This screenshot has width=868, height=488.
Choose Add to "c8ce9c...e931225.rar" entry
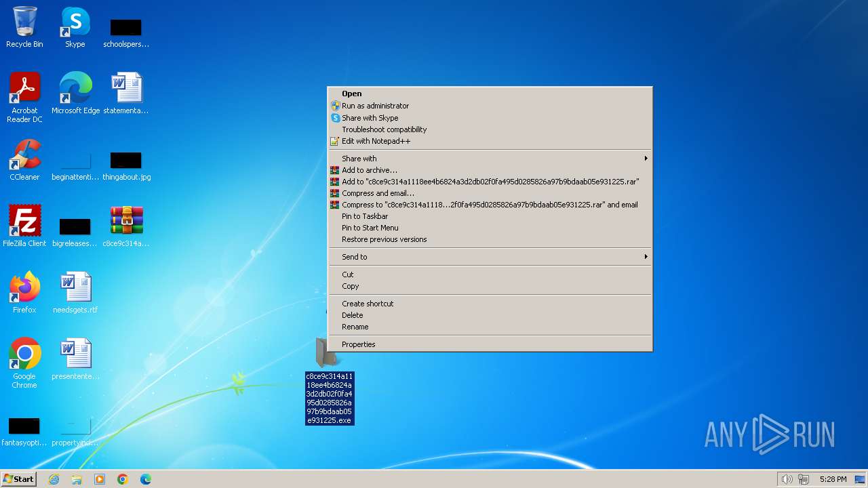(x=490, y=182)
